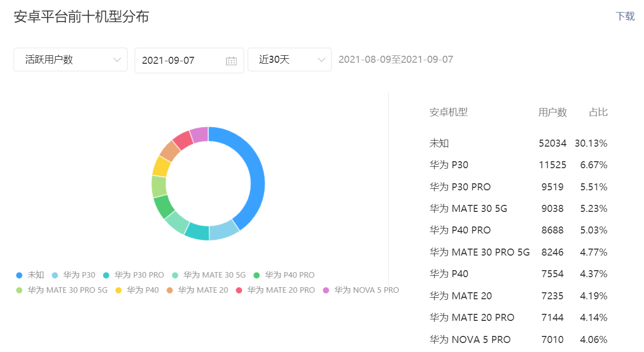Viewport: 644px width, 352px height.
Task: Click percentage value 30.13%
Action: point(591,143)
